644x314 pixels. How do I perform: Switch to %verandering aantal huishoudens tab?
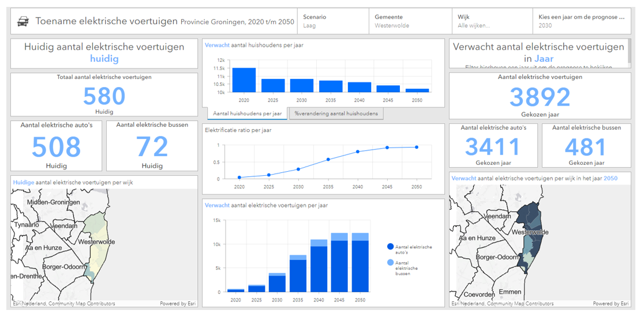pos(336,114)
